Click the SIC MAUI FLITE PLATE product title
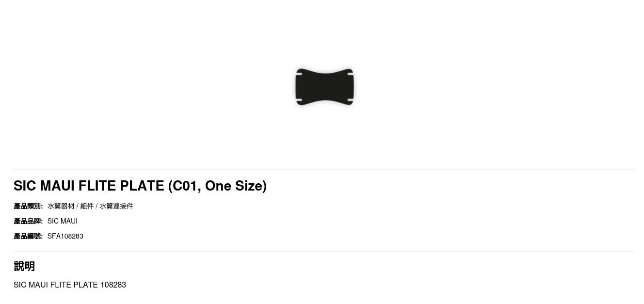The height and width of the screenshot is (304, 644). click(x=140, y=186)
